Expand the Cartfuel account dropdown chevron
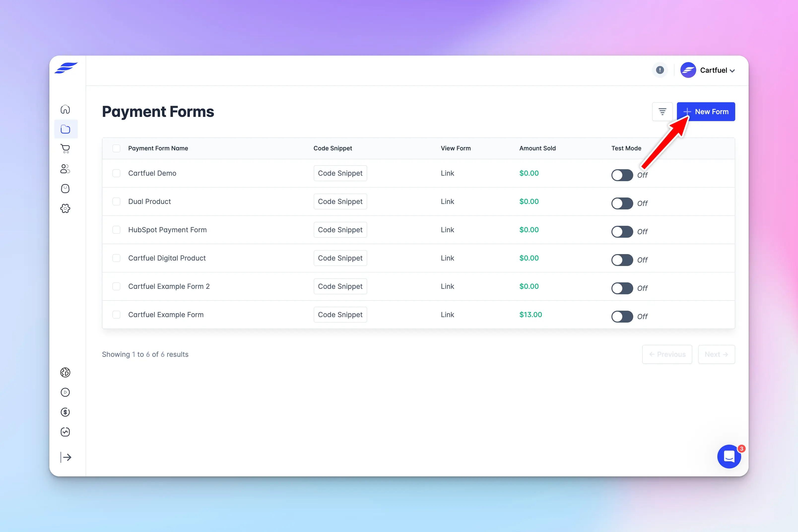 732,71
